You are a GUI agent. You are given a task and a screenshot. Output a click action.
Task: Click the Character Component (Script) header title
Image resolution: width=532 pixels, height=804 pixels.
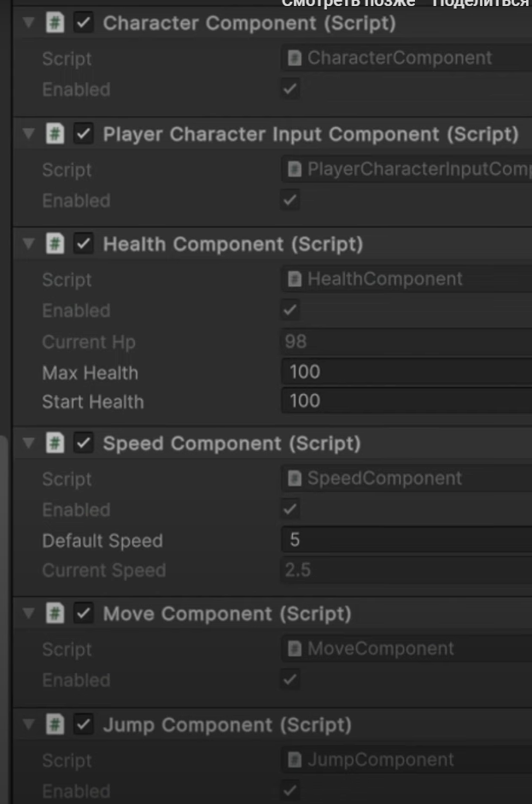click(249, 24)
